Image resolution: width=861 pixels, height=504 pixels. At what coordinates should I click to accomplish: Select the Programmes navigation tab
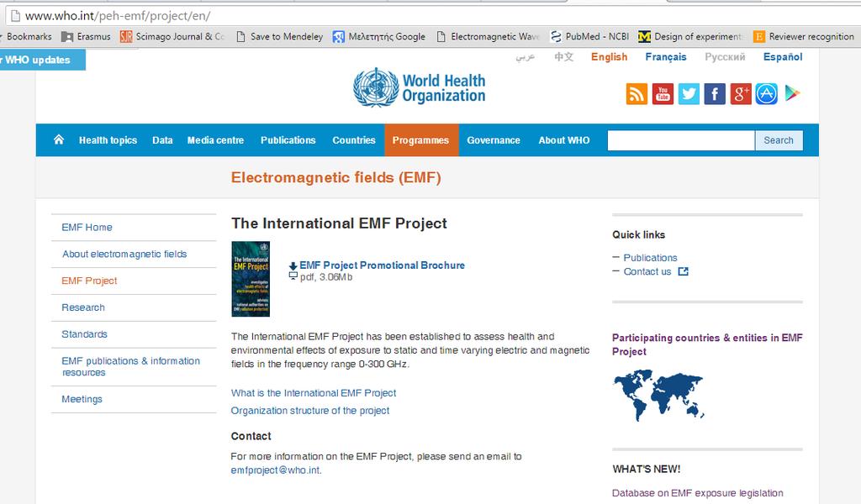point(421,140)
